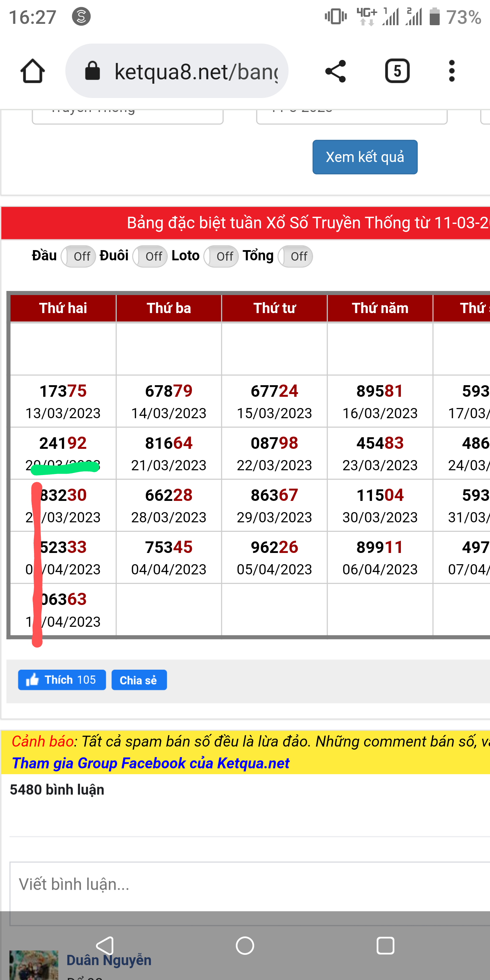Select result 24192 in Thứ hai column
This screenshot has width=490, height=980.
pos(63,443)
